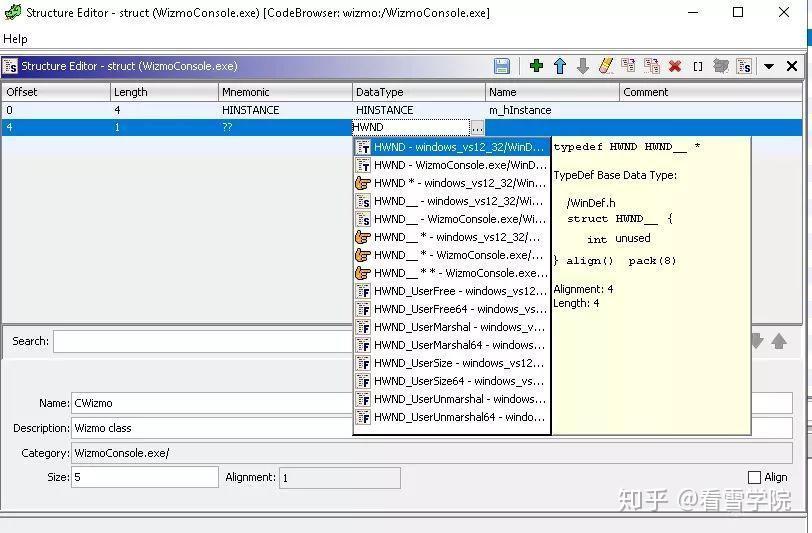
Task: Toggle the Align checkbox
Action: click(755, 477)
